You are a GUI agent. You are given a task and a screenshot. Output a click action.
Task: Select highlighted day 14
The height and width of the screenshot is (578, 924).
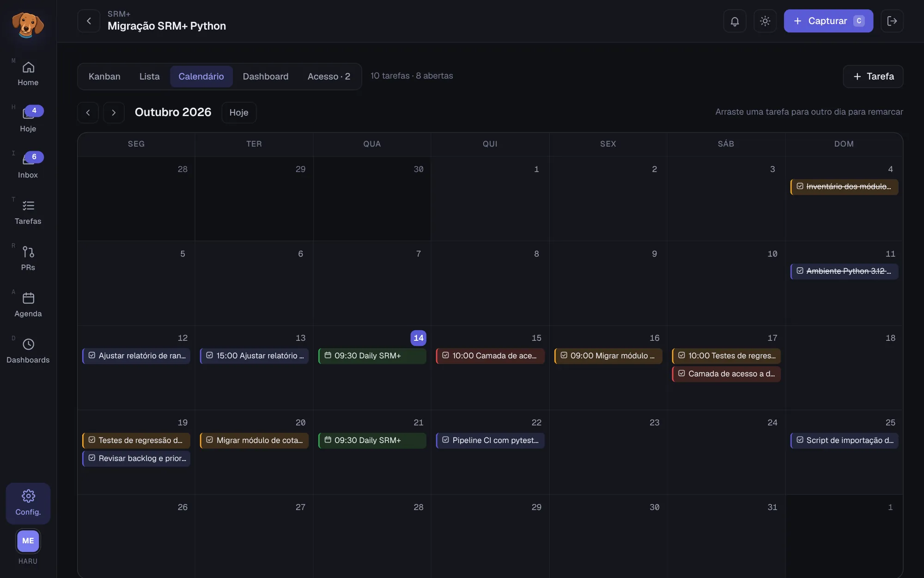[x=419, y=338]
